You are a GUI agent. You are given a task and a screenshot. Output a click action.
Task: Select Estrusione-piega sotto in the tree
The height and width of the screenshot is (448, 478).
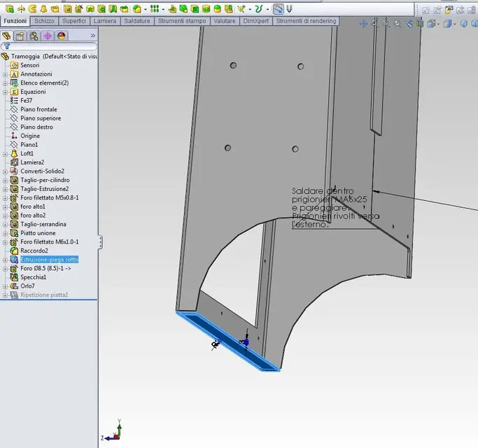tap(50, 260)
